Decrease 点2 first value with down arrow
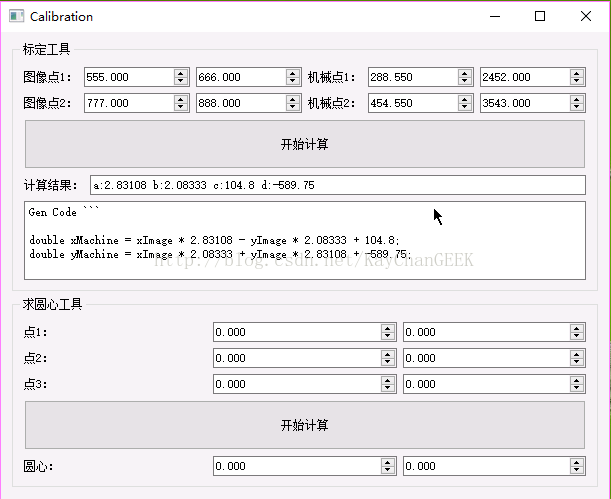 point(388,362)
